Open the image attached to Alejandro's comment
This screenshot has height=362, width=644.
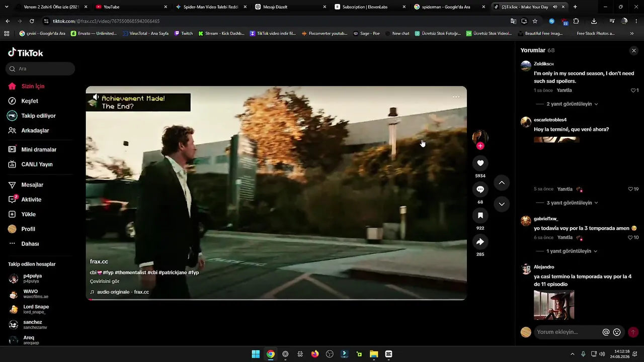point(554,305)
